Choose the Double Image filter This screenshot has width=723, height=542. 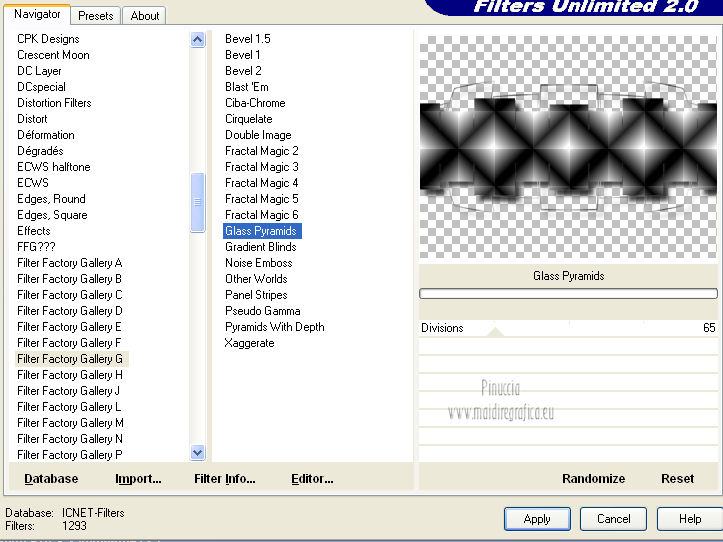pos(258,135)
